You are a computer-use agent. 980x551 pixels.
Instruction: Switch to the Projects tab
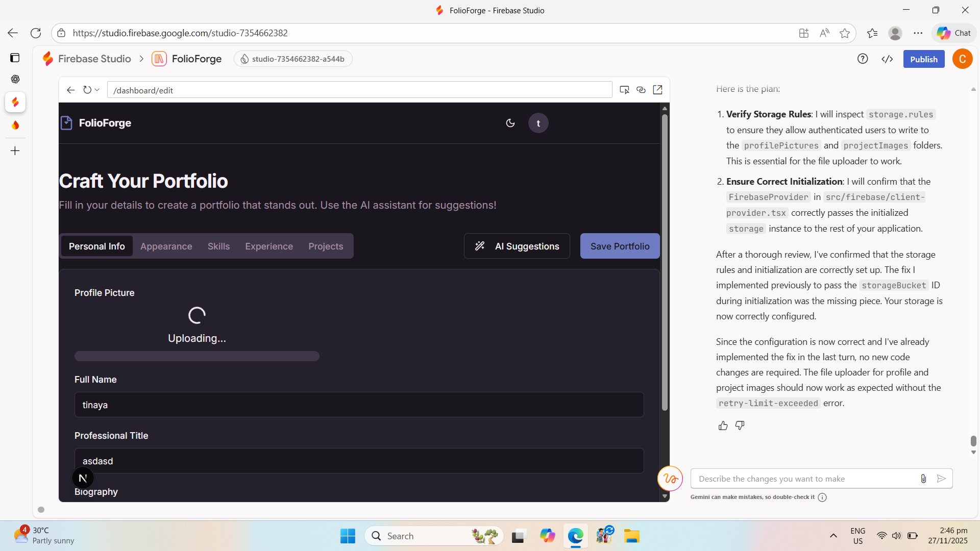(326, 246)
